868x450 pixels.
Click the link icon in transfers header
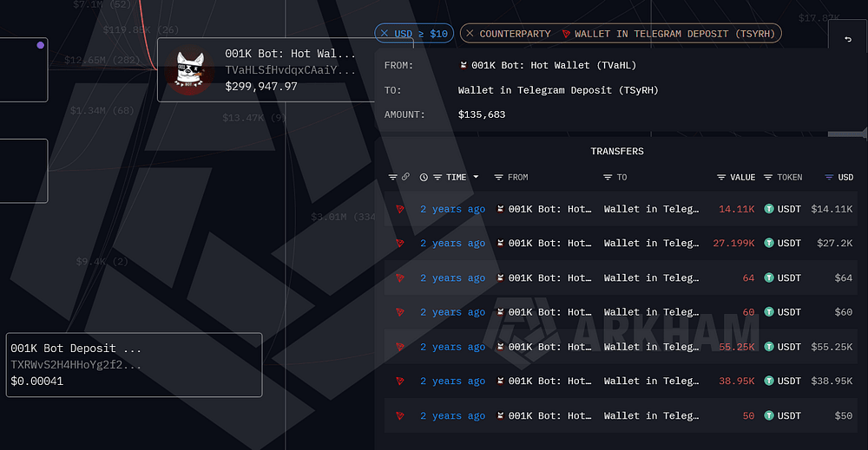tap(405, 177)
